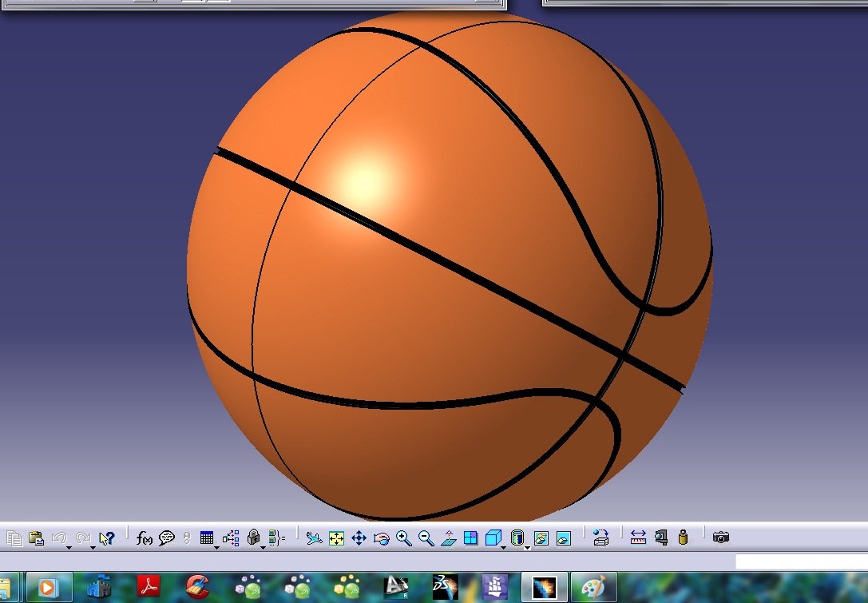Activate Fly Mode airplane icon

point(314,538)
